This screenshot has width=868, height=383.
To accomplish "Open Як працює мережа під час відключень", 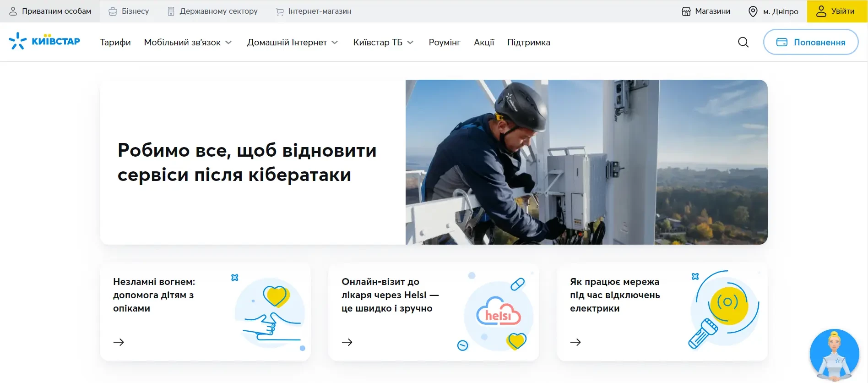I will [615, 295].
